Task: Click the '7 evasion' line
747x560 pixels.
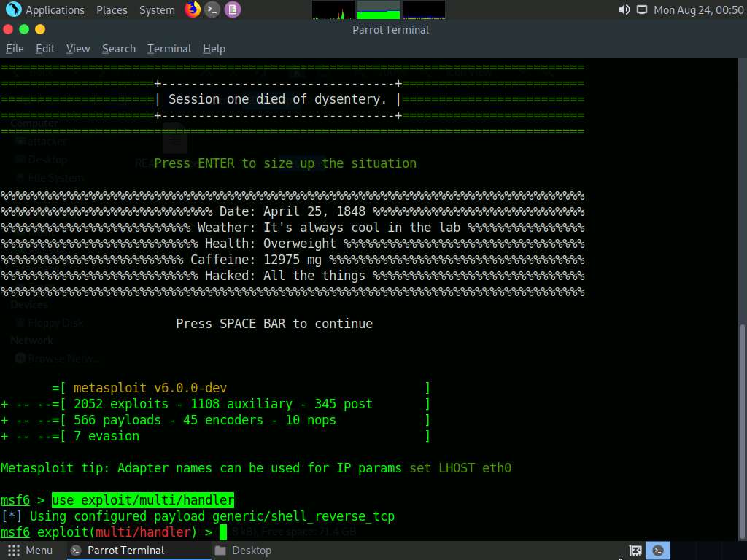Action: [107, 436]
